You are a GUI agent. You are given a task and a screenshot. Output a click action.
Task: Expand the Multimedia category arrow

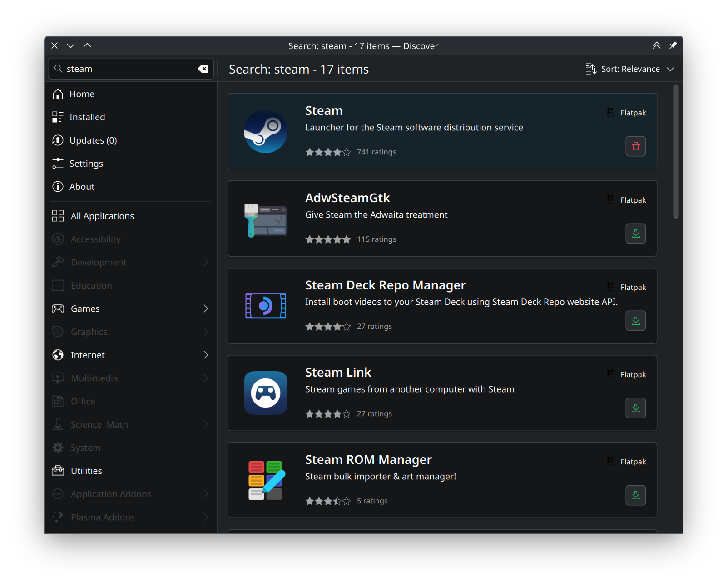(x=206, y=378)
